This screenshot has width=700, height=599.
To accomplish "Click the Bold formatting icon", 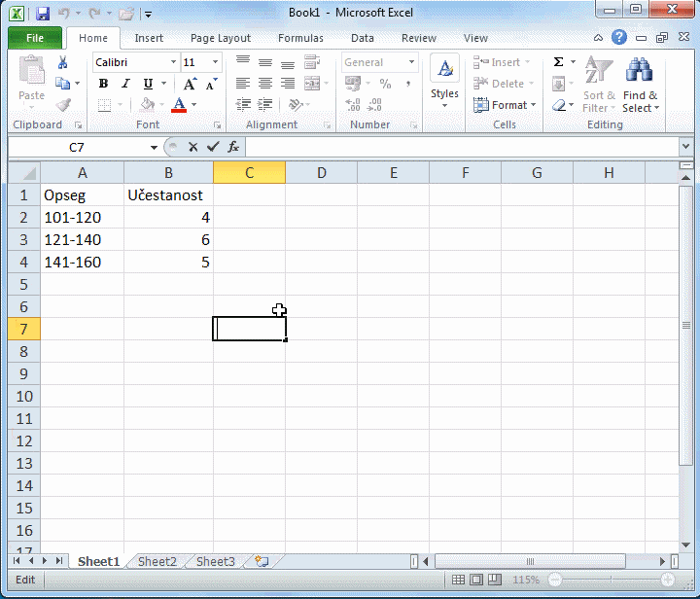I will (x=103, y=84).
